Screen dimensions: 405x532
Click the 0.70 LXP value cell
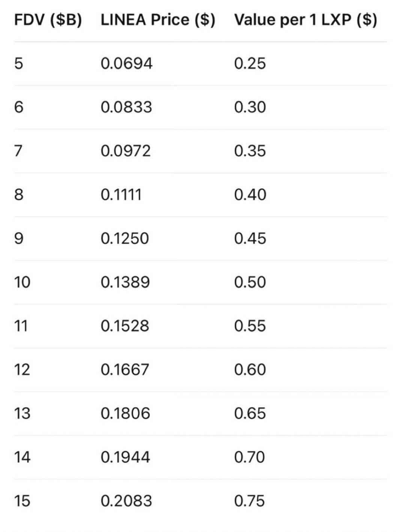249,457
